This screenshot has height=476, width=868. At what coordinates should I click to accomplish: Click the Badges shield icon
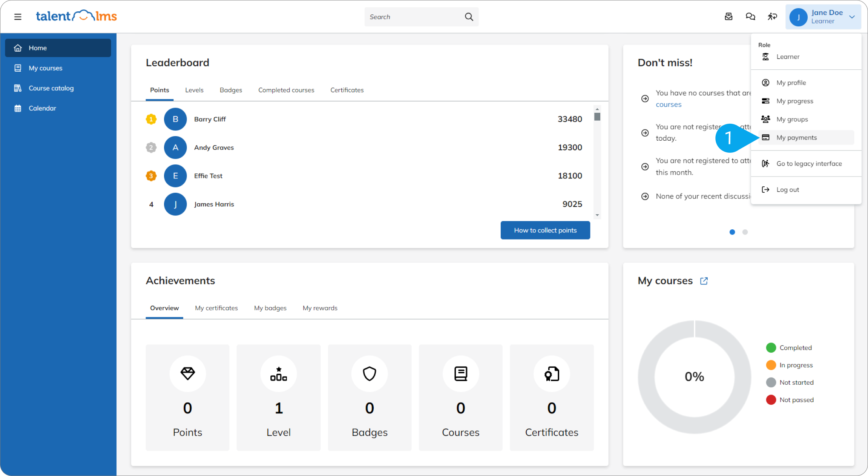coord(370,374)
